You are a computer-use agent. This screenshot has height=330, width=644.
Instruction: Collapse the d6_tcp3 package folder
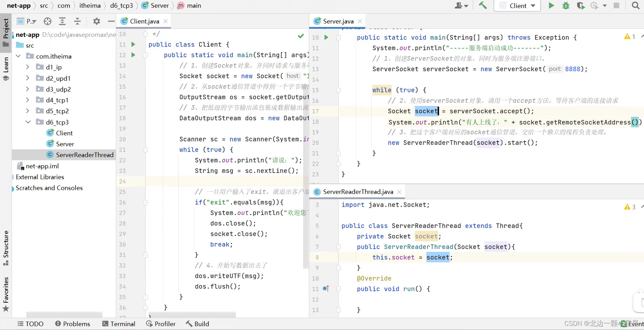[x=28, y=122]
